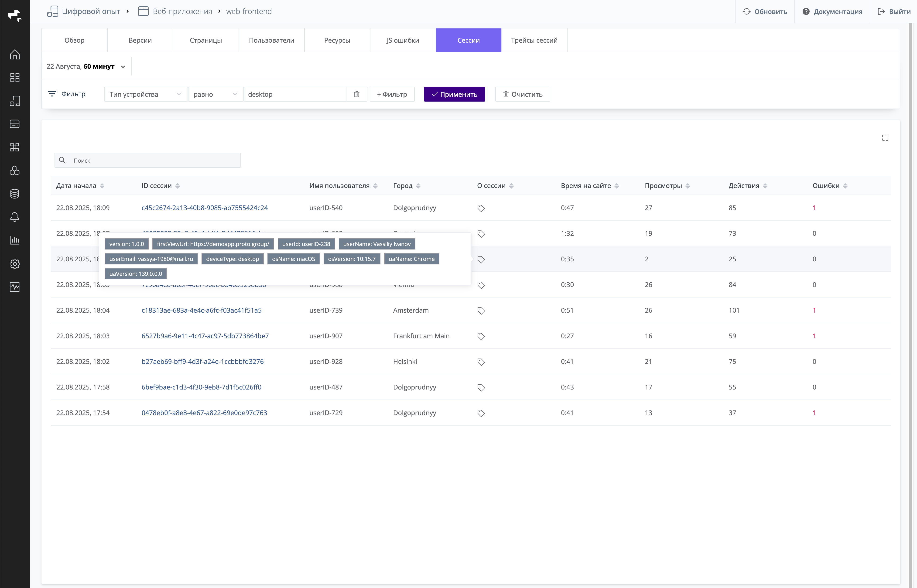The width and height of the screenshot is (917, 588).
Task: Sort by Имя пользователя column
Action: pos(375,186)
